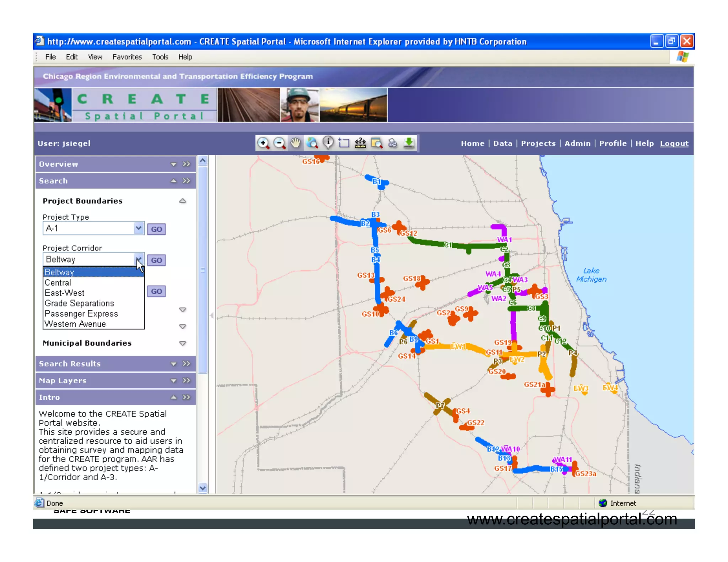728x562 pixels.
Task: Click the Logout link
Action: [x=674, y=144]
